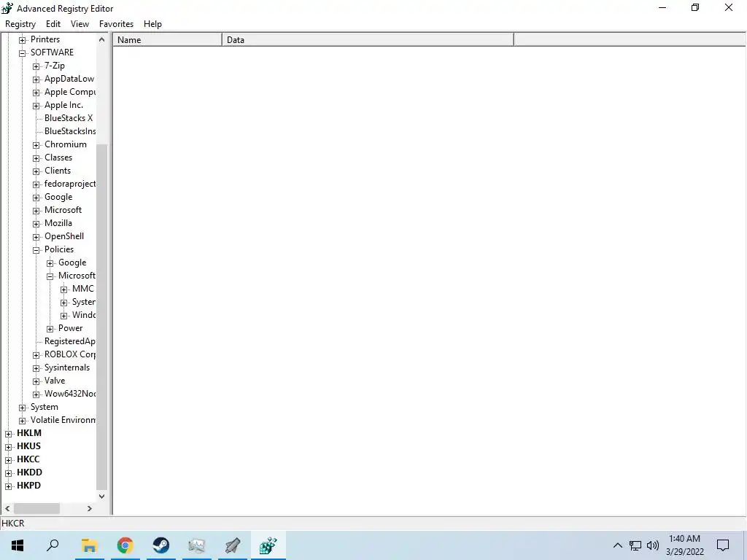Show hidden system tray icons
Image resolution: width=747 pixels, height=560 pixels.
pyautogui.click(x=617, y=545)
